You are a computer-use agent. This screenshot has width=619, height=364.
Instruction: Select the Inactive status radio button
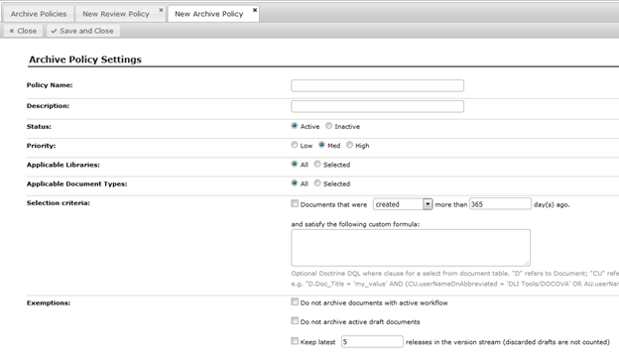click(x=329, y=126)
